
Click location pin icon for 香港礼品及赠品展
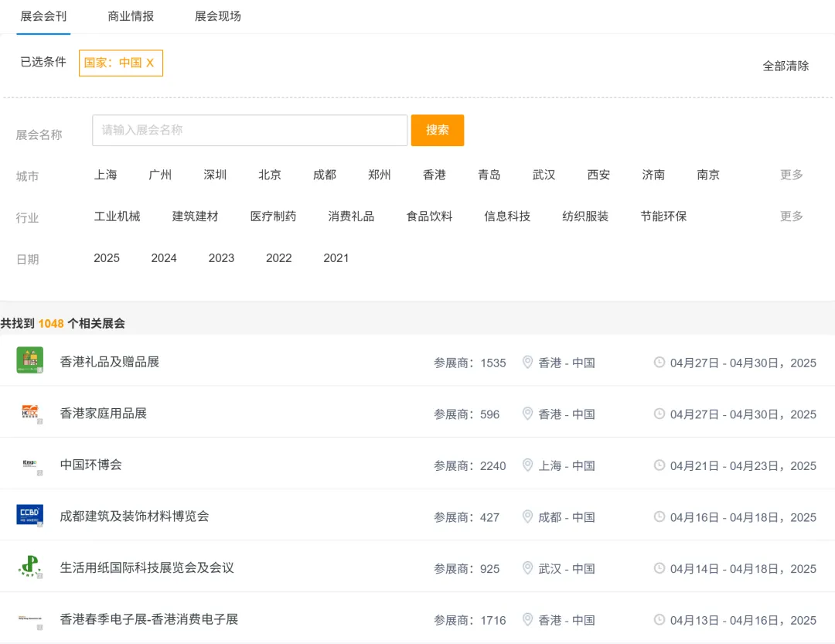pos(528,363)
